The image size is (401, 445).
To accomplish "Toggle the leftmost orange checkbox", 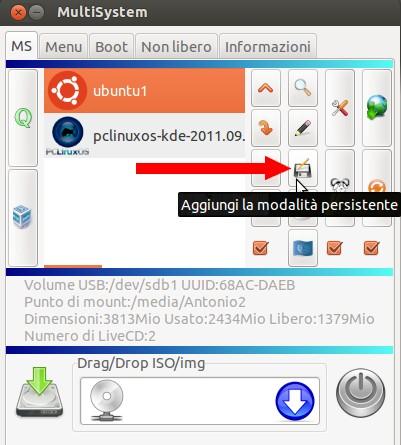I will pyautogui.click(x=261, y=248).
